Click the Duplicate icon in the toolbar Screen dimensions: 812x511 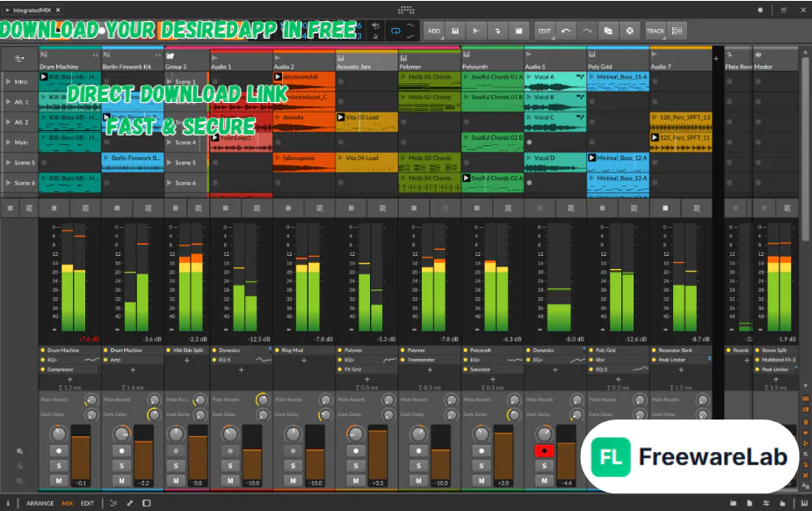[x=610, y=30]
